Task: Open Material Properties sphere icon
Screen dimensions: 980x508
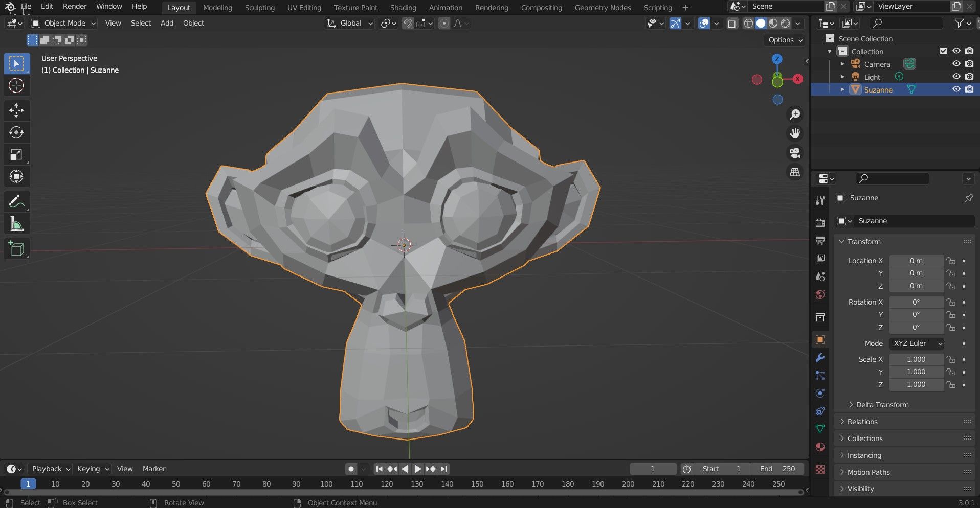Action: pos(820,447)
